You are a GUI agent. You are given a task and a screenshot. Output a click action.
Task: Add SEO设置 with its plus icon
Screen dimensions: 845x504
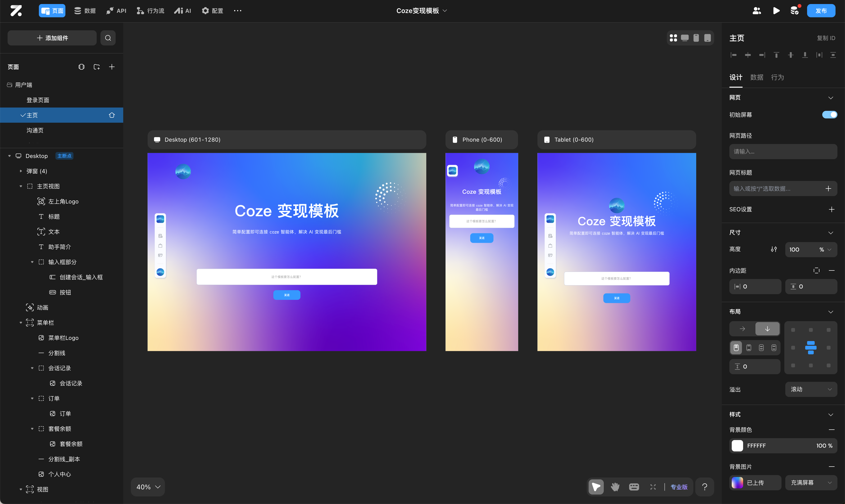click(x=831, y=209)
